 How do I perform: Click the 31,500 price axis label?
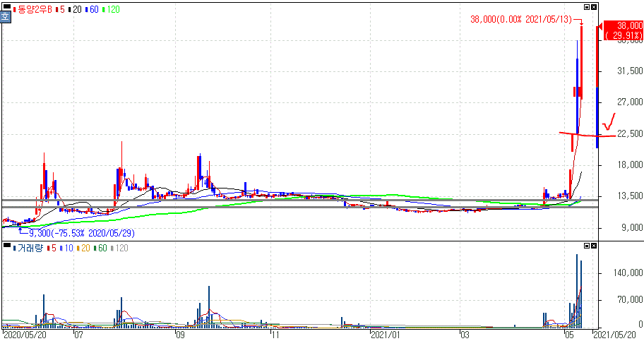(x=630, y=71)
